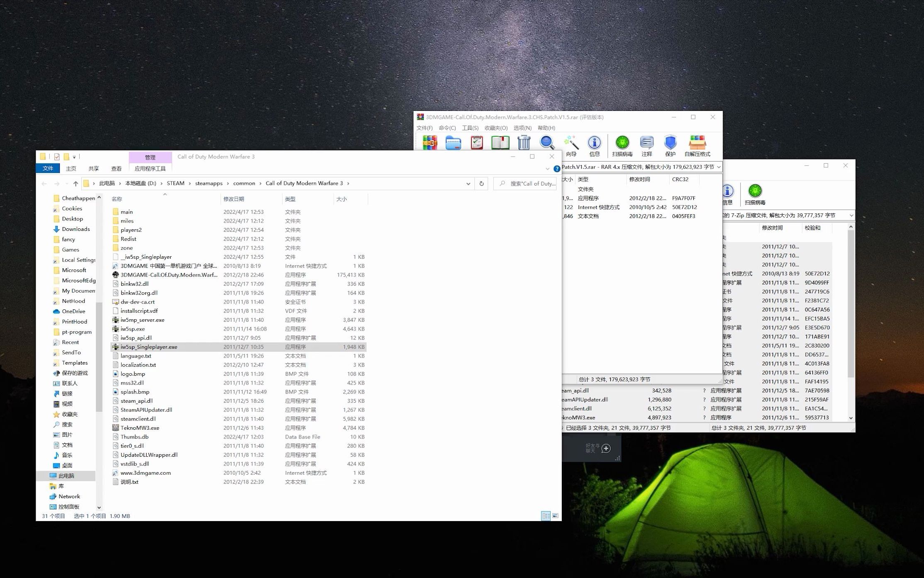Switch to details view in Explorer status bar
Viewport: 924px width, 578px height.
(x=546, y=516)
